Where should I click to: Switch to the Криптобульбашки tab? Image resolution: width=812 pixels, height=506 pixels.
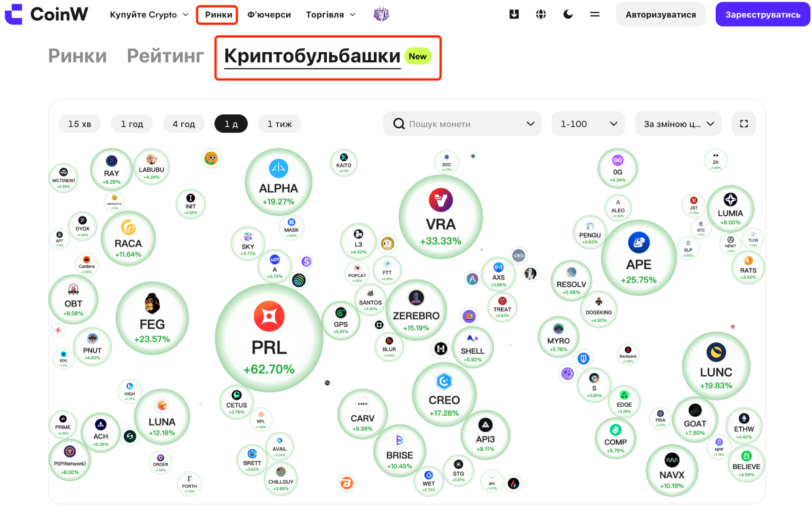pos(312,56)
